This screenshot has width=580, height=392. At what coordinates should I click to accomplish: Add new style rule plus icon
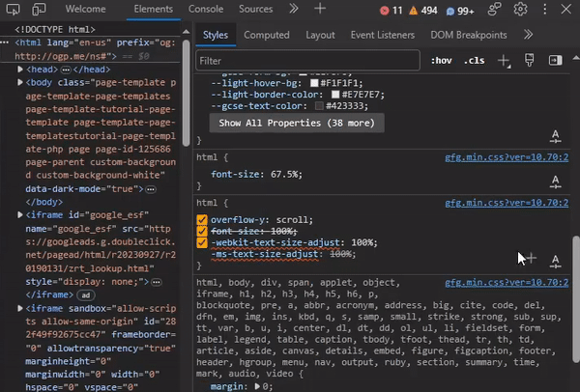pyautogui.click(x=505, y=61)
